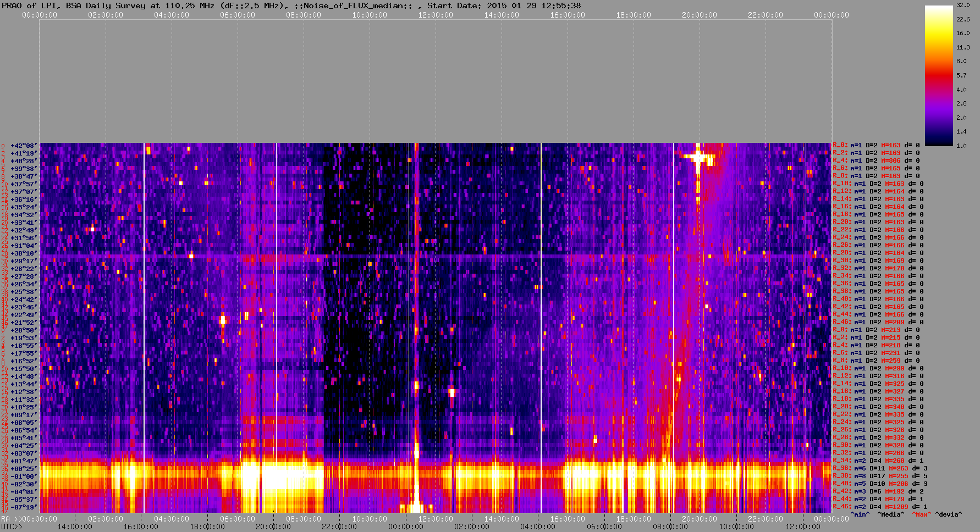Click the ^Media^ column legend
The image size is (980, 532).
(x=891, y=515)
